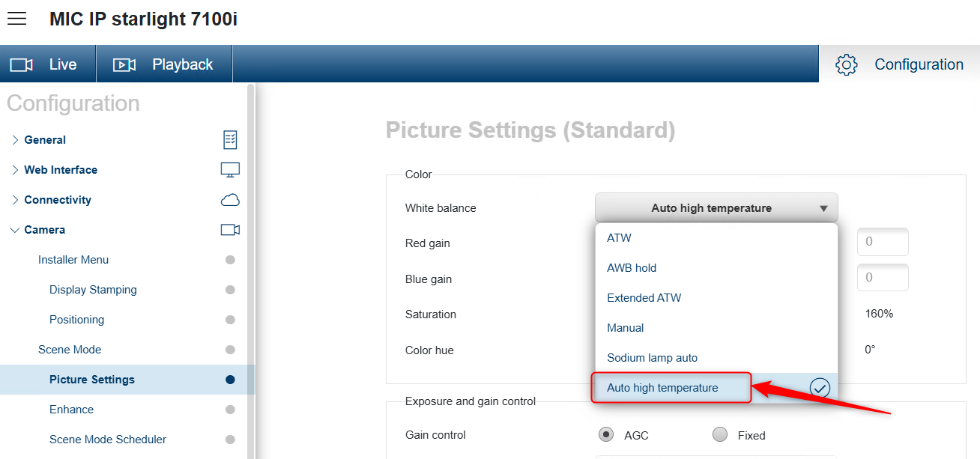Open the Display Stamping page
This screenshot has width=980, height=459.
93,290
